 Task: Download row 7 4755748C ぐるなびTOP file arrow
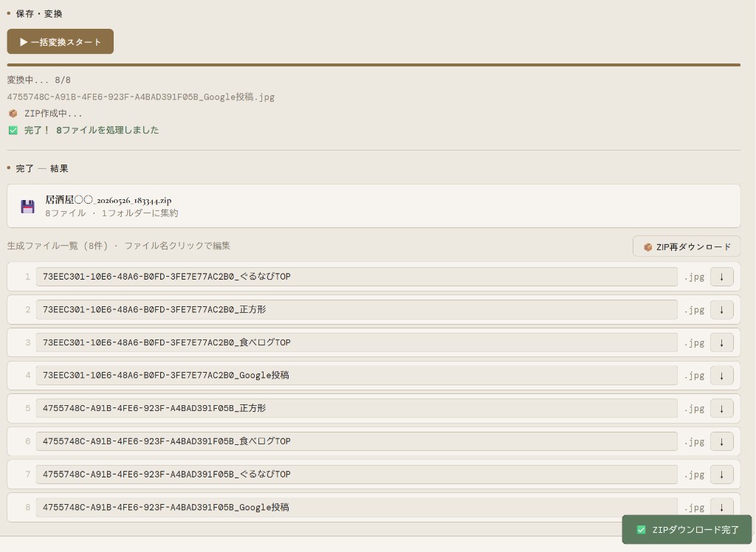pyautogui.click(x=721, y=475)
